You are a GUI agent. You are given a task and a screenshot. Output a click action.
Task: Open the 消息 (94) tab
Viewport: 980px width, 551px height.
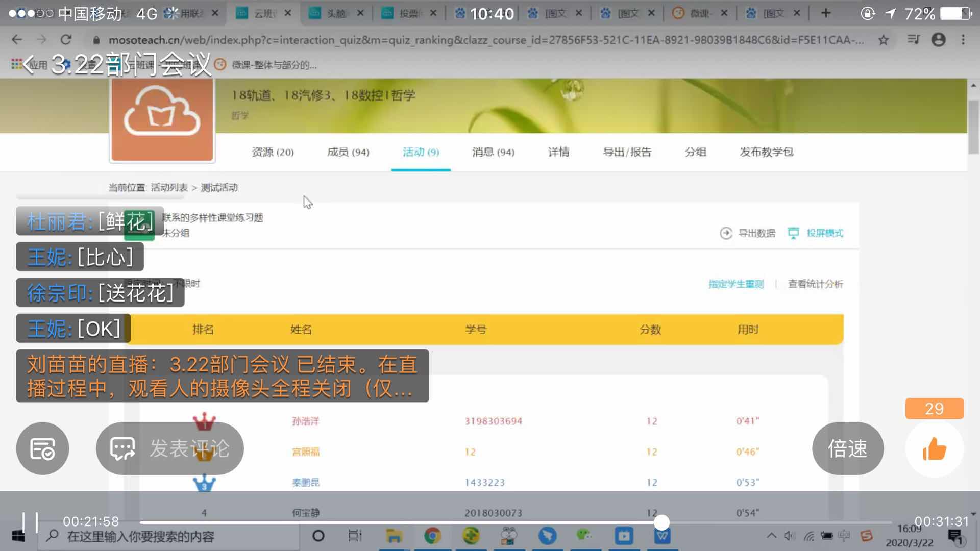(x=493, y=152)
